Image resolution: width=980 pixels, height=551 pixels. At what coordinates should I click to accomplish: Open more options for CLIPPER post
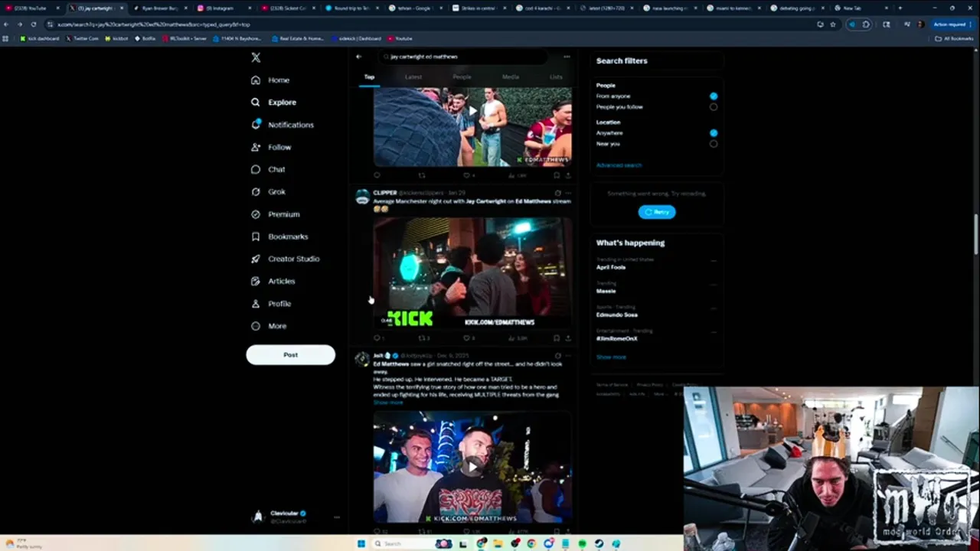(x=568, y=193)
